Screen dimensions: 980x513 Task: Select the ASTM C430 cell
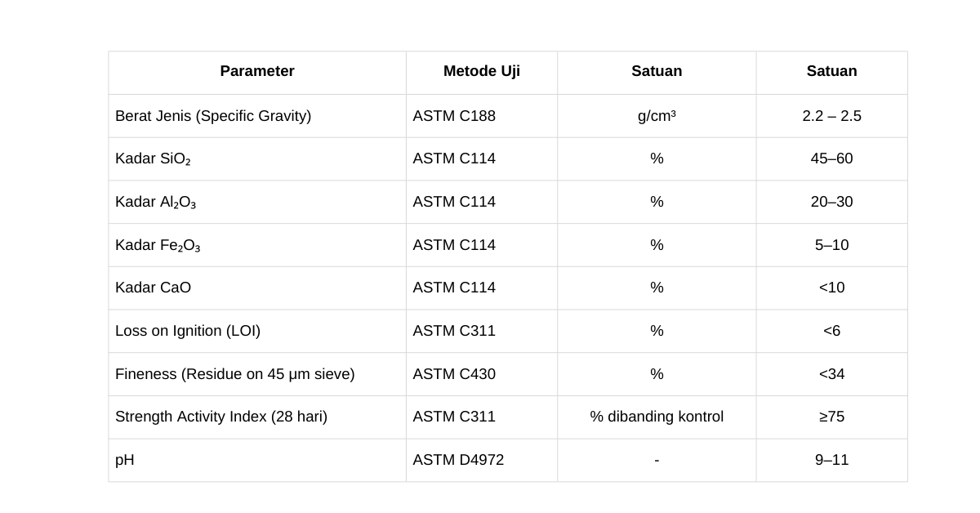click(454, 374)
